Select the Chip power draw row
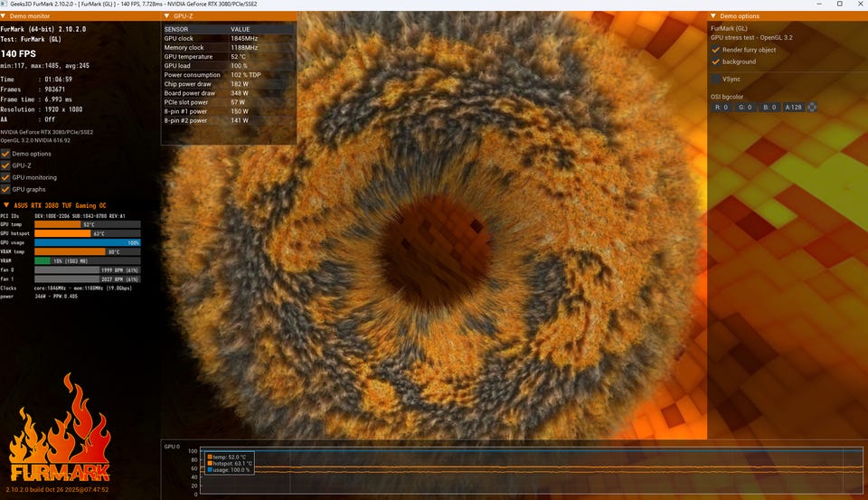 pos(229,84)
